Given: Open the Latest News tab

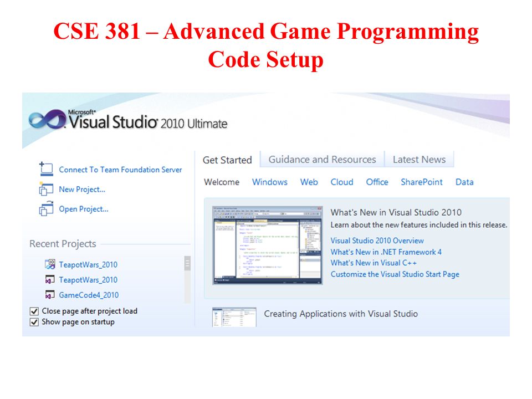Looking at the screenshot, I should coord(420,160).
